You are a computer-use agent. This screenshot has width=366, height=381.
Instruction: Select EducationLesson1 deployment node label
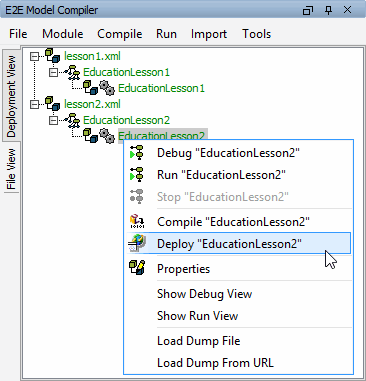tap(126, 72)
